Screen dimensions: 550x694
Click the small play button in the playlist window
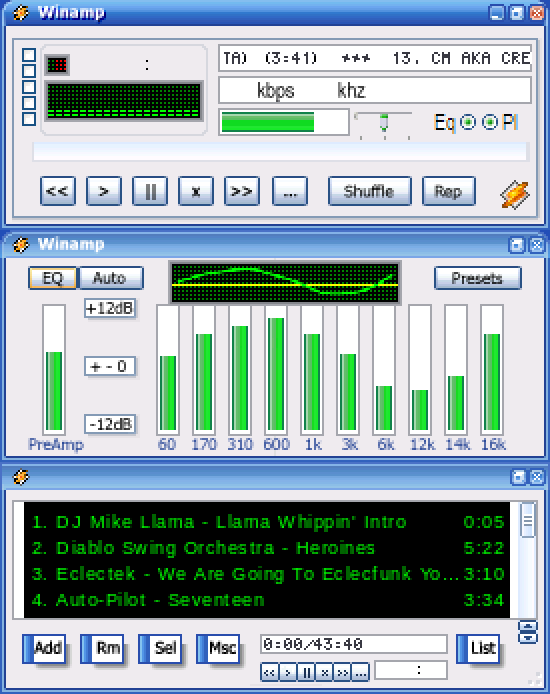click(288, 672)
